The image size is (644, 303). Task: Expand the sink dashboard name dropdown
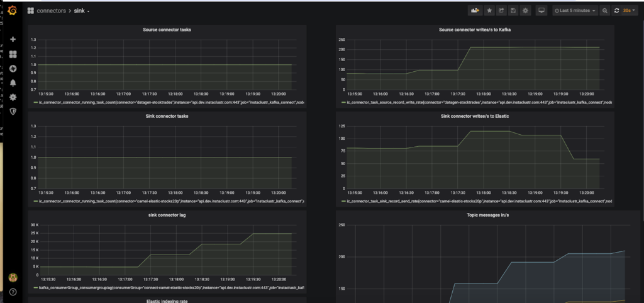coord(82,11)
